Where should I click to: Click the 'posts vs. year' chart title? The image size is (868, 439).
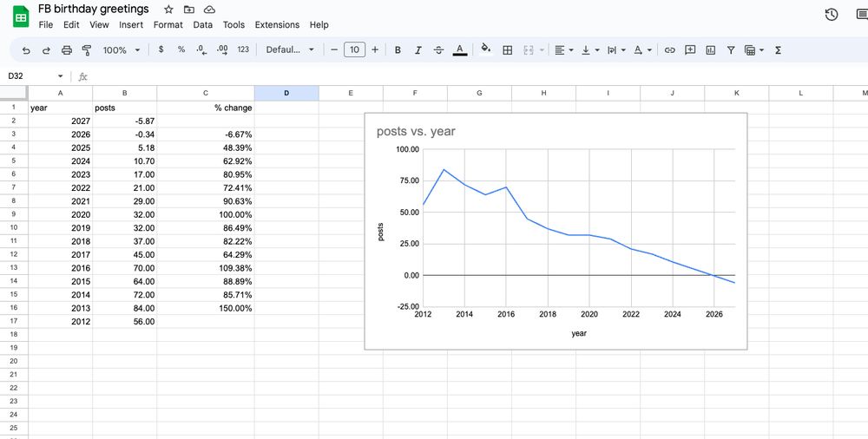coord(416,131)
